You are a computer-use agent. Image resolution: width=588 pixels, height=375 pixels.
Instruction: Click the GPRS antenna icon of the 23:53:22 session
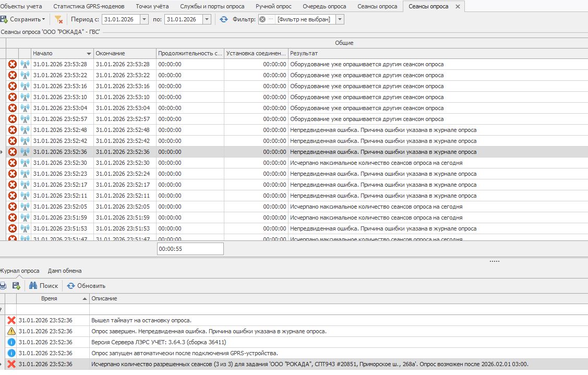(x=25, y=75)
